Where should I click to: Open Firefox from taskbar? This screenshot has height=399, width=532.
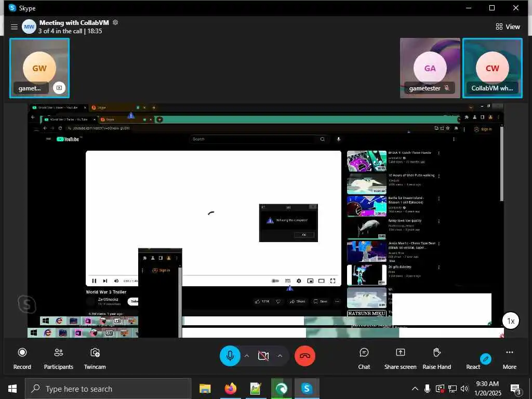tap(230, 389)
